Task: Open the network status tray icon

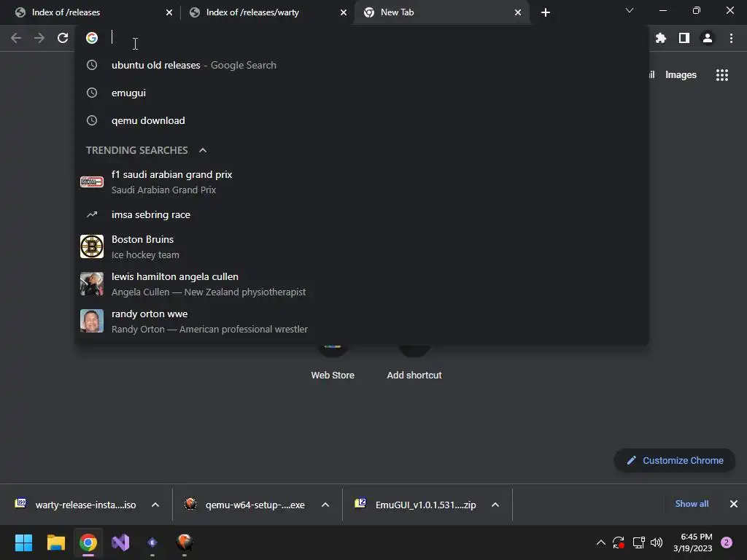Action: [x=638, y=542]
